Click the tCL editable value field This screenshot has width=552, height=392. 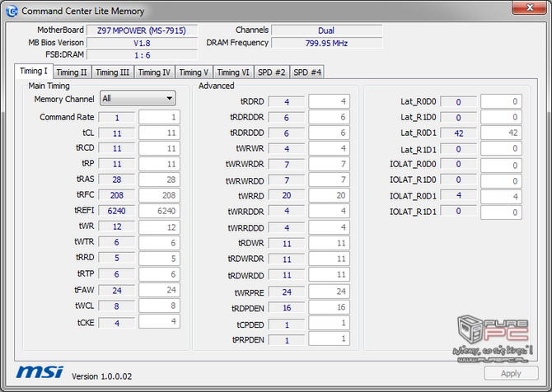(x=158, y=133)
